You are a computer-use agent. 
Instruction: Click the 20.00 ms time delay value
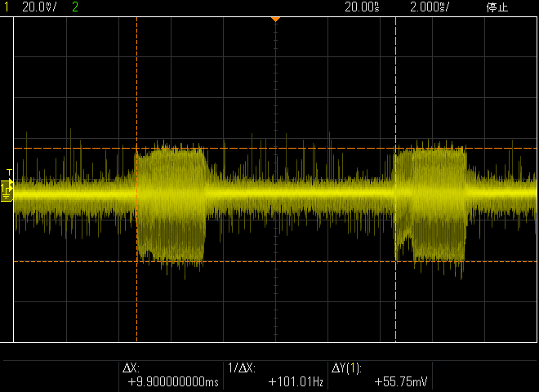pyautogui.click(x=362, y=7)
